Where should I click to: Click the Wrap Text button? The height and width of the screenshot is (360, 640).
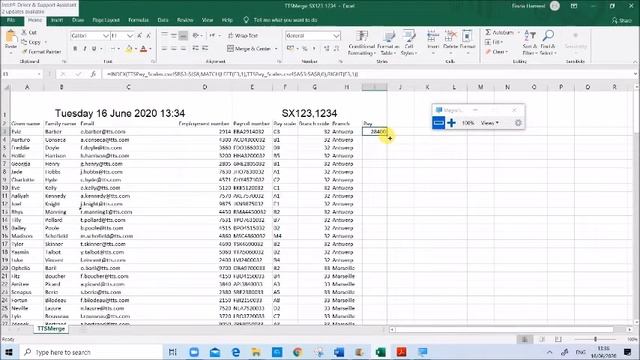(243, 36)
